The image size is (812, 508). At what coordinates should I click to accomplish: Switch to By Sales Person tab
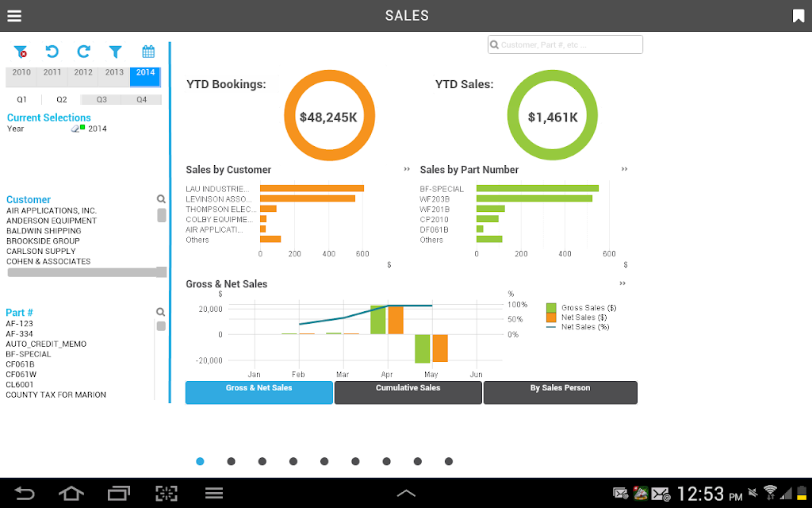click(561, 392)
